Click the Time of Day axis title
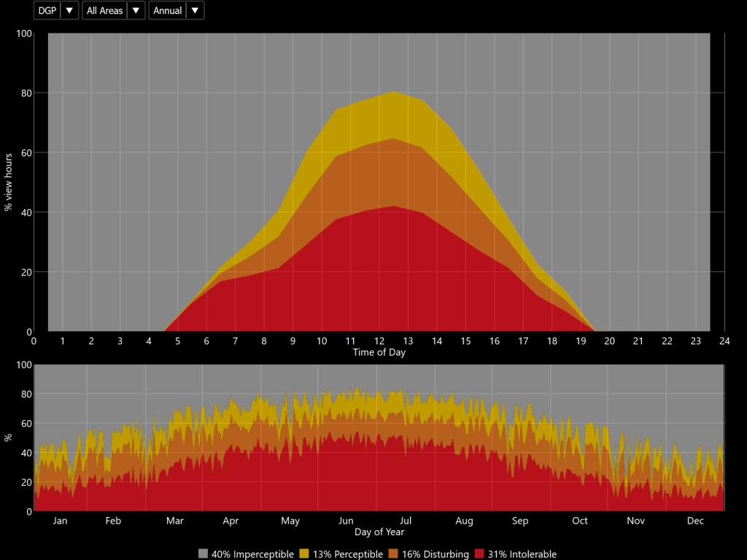The height and width of the screenshot is (560, 747). click(x=379, y=353)
